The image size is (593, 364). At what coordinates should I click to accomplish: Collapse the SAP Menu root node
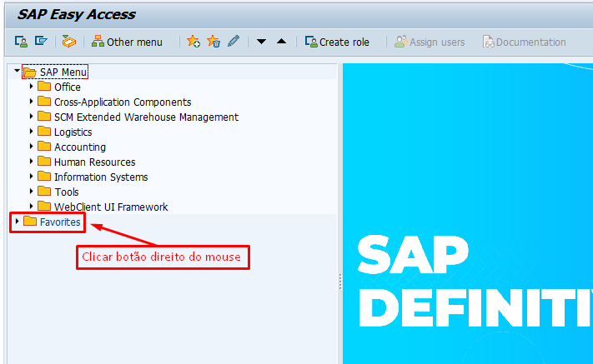17,72
